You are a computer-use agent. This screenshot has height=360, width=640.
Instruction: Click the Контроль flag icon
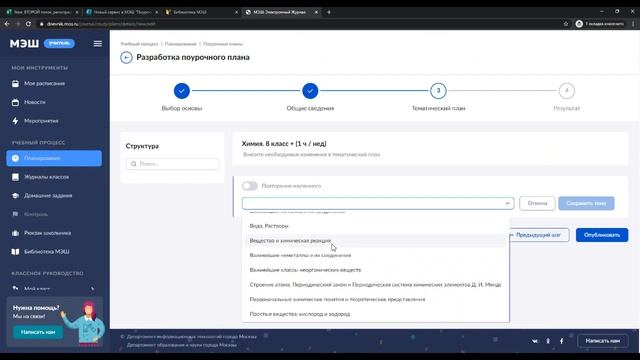pyautogui.click(x=15, y=214)
